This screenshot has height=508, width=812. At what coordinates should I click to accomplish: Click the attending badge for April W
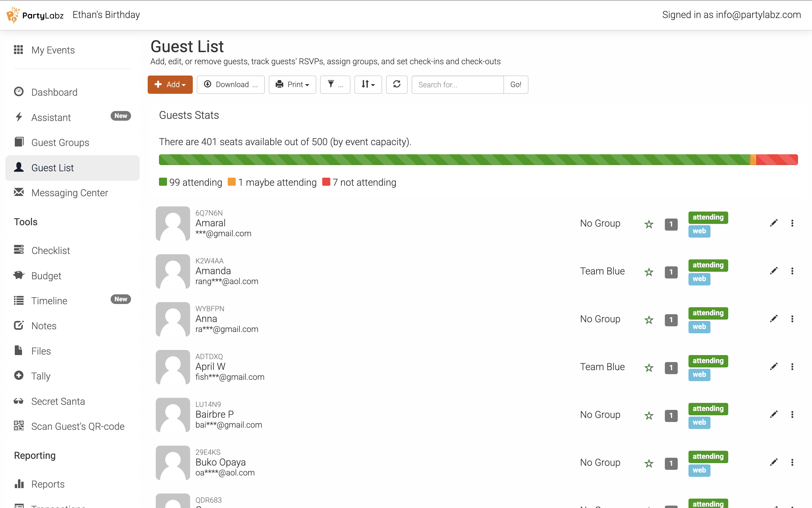coord(708,361)
